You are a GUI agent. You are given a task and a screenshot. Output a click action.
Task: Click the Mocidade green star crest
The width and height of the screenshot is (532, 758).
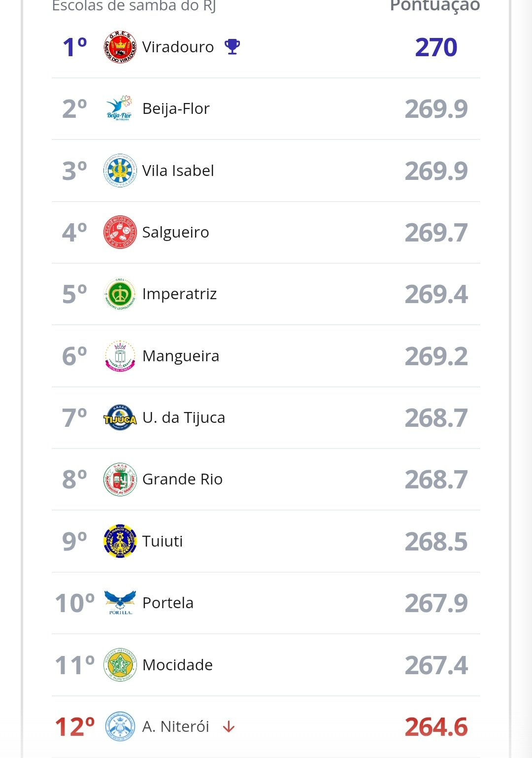[120, 665]
